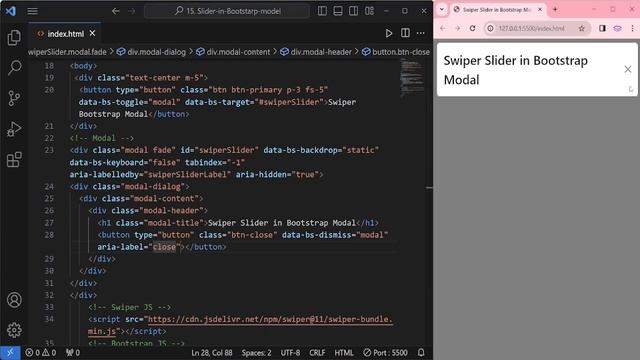The image size is (640, 360).
Task: Open the VS Code hamburger menu
Action: [32, 11]
